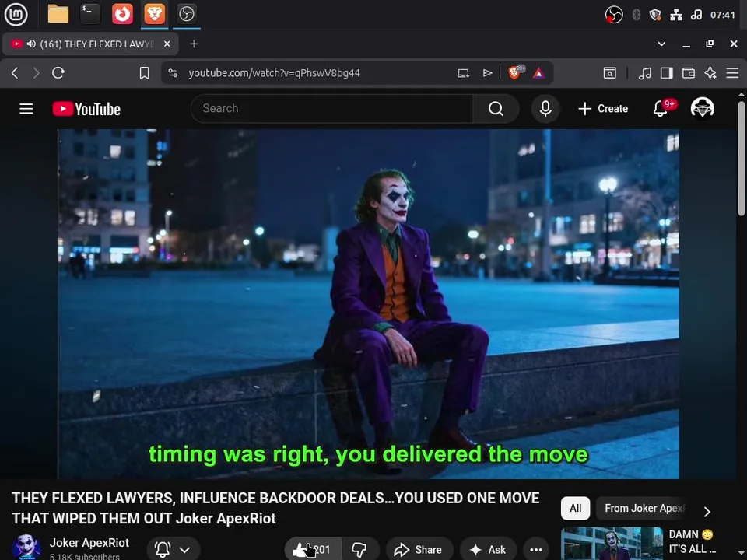
Task: Open Brave Rewards triangle icon
Action: 538,73
